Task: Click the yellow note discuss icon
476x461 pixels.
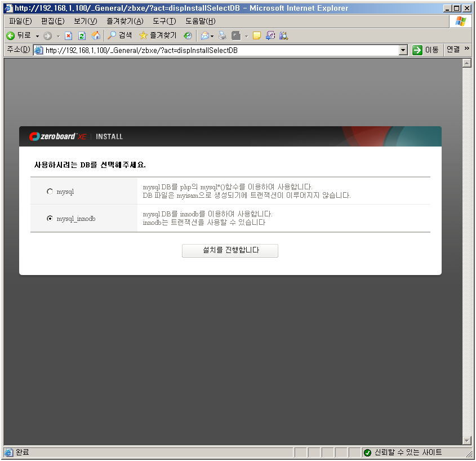Action: 257,36
